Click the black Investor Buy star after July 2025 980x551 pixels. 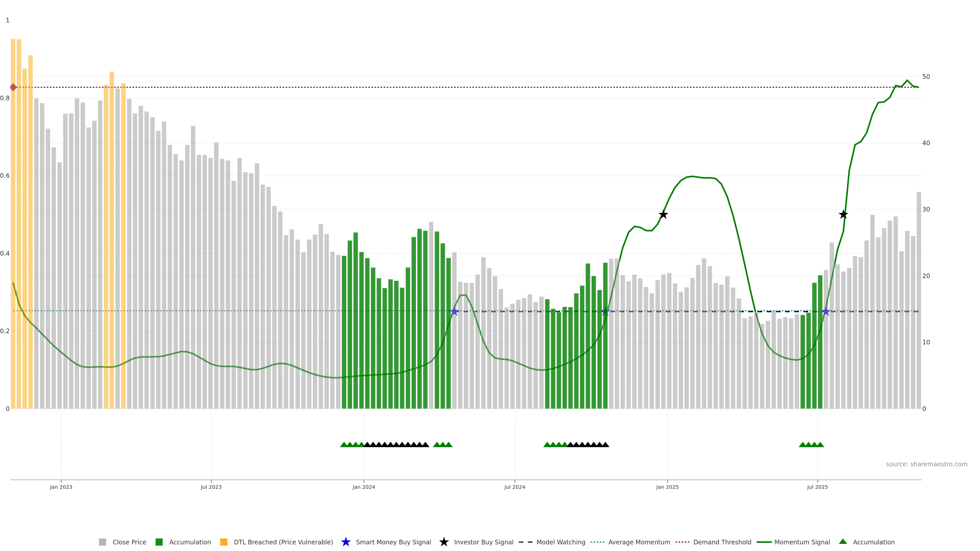tap(843, 215)
